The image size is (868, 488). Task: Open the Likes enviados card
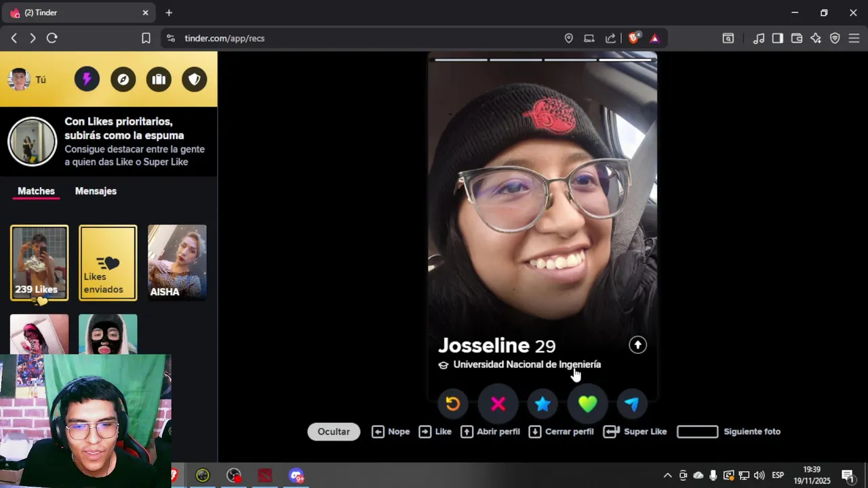coord(108,263)
